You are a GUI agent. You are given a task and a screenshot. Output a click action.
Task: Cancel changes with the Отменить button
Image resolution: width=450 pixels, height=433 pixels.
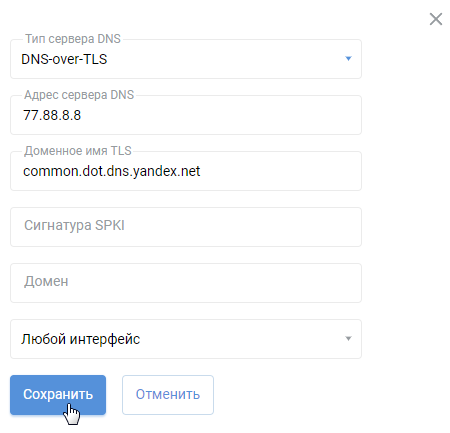[x=168, y=395]
